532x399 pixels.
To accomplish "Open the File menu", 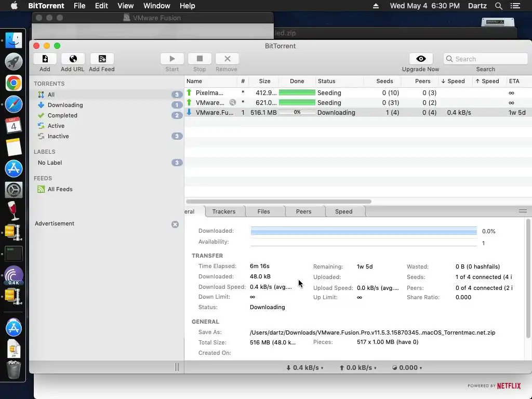I will [x=79, y=6].
